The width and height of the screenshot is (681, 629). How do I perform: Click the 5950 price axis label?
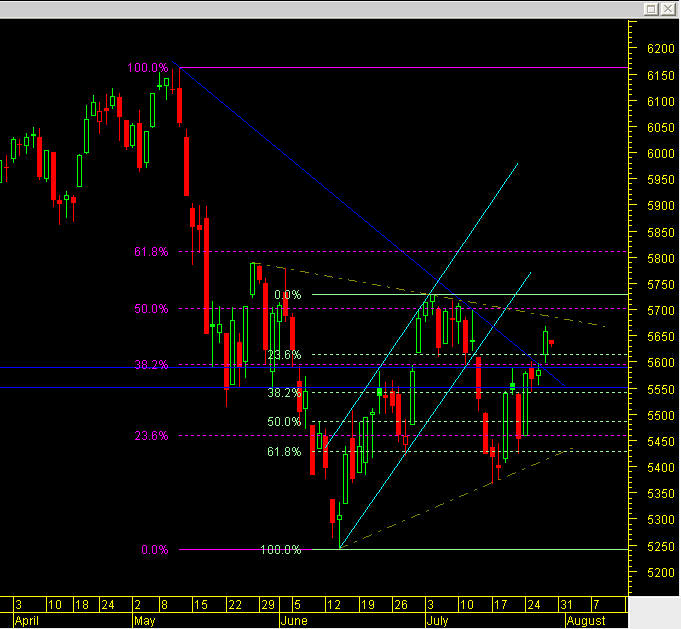point(660,179)
